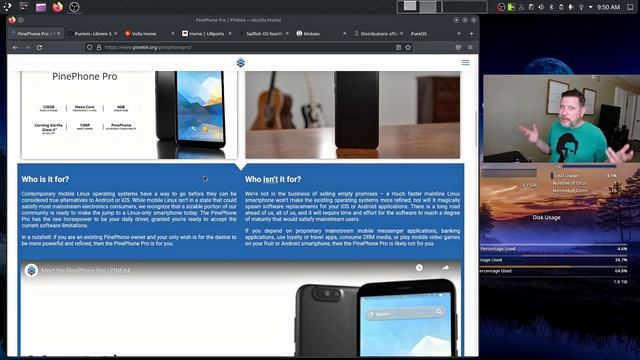This screenshot has height=360, width=640.
Task: Click the Pine64 channel avatar on video
Action: click(x=31, y=270)
